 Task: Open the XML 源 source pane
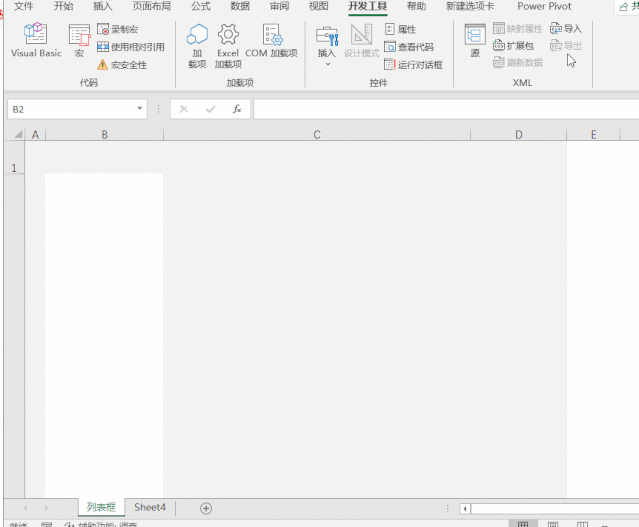(475, 40)
